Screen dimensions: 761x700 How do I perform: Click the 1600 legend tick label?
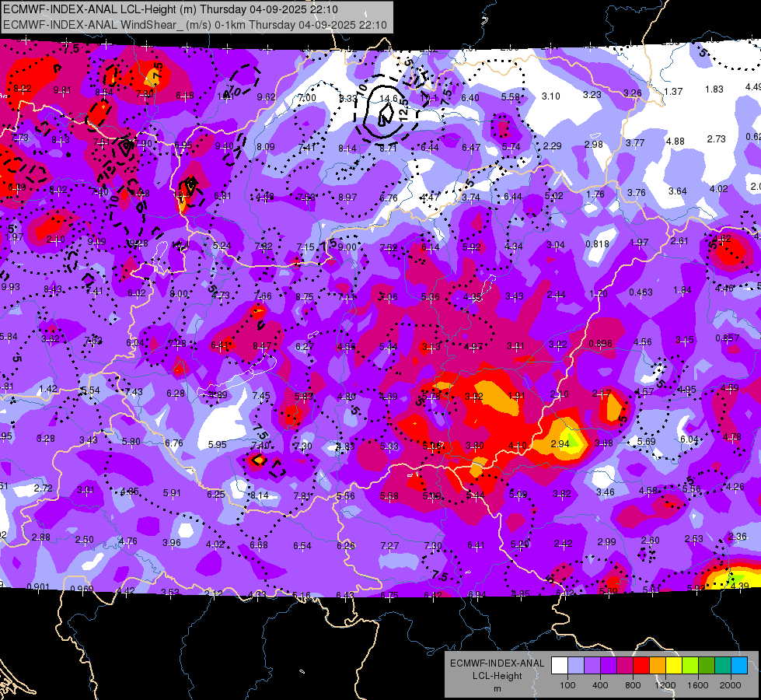click(697, 685)
